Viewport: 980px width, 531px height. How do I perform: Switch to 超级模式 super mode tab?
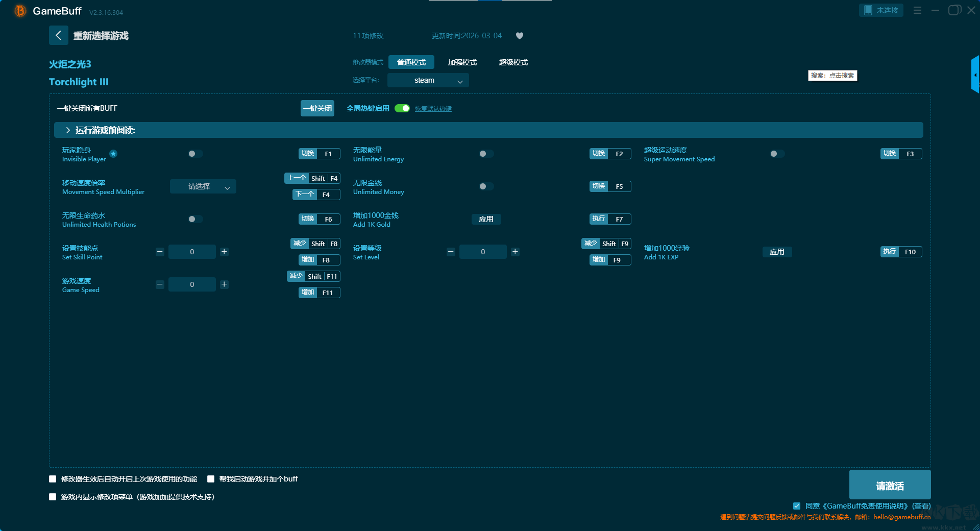pos(513,62)
